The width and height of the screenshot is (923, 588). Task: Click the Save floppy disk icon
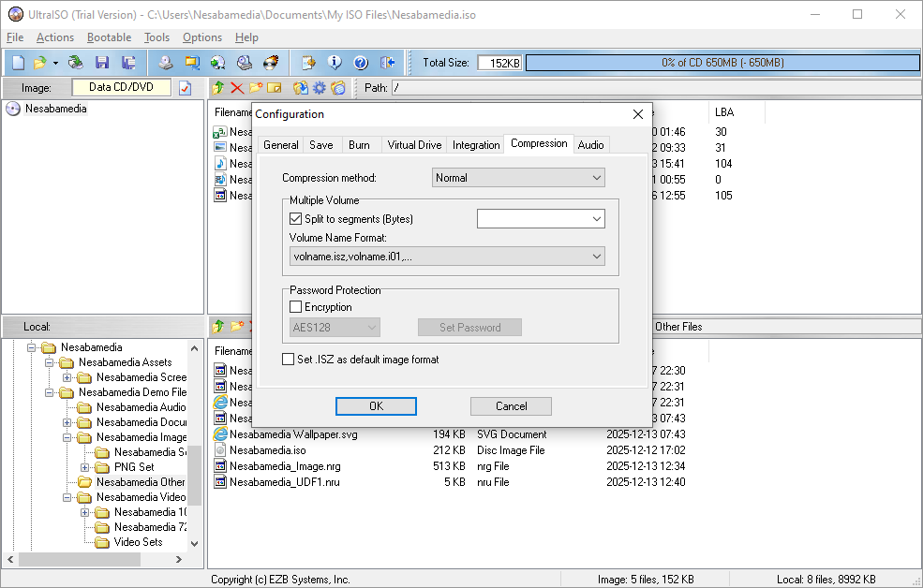102,63
